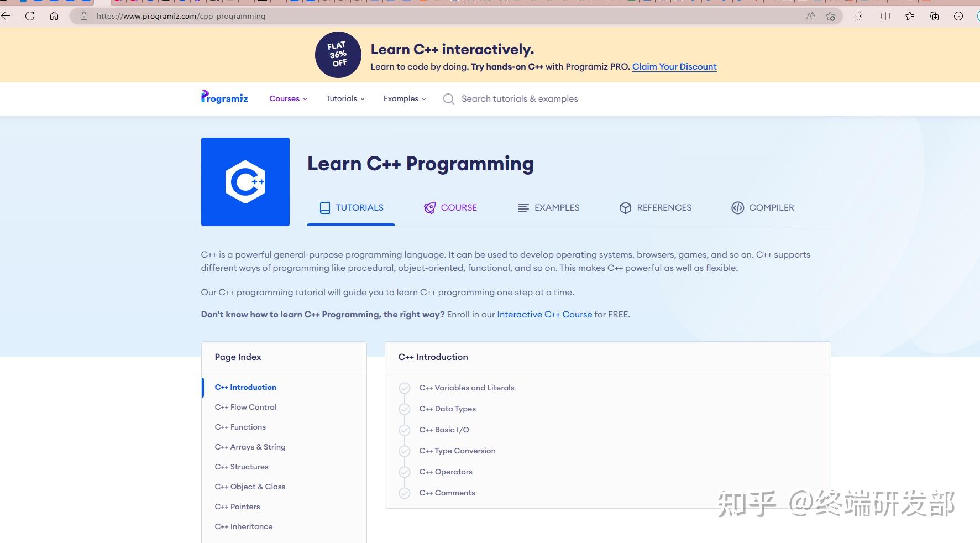Open C++ Basic I/O tutorial
980x543 pixels.
444,430
